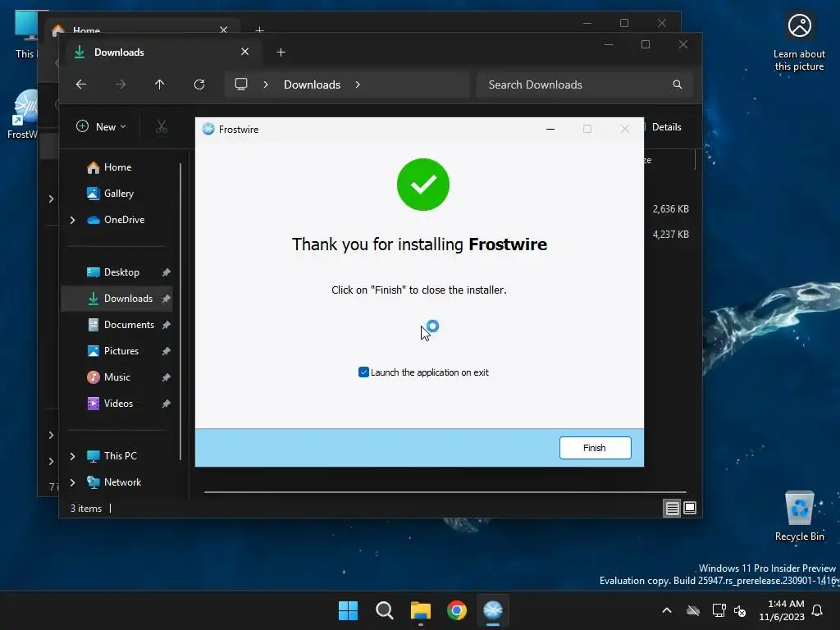The width and height of the screenshot is (840, 630).
Task: Click the taskbar clock showing 1:44 AM
Action: click(x=782, y=610)
